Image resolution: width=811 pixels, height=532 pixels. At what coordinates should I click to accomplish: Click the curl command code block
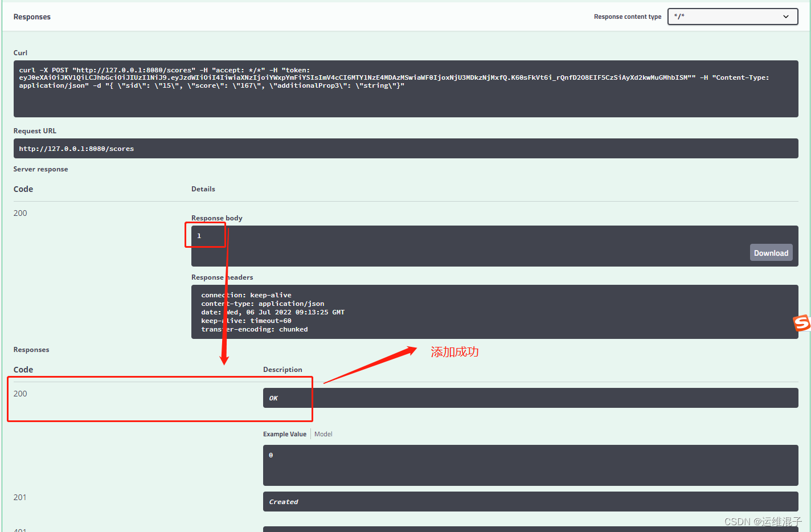(x=406, y=89)
